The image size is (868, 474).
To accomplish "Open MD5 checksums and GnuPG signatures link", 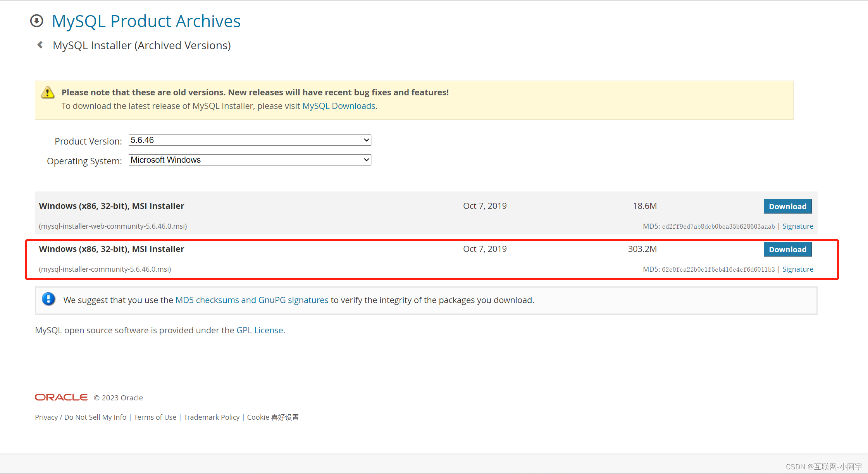I will click(252, 300).
